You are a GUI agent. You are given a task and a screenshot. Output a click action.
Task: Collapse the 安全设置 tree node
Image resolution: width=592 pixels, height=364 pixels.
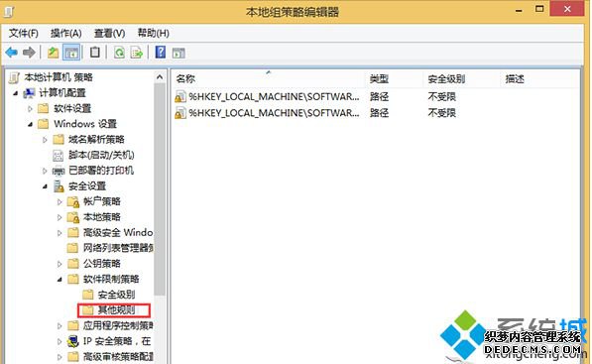[45, 186]
